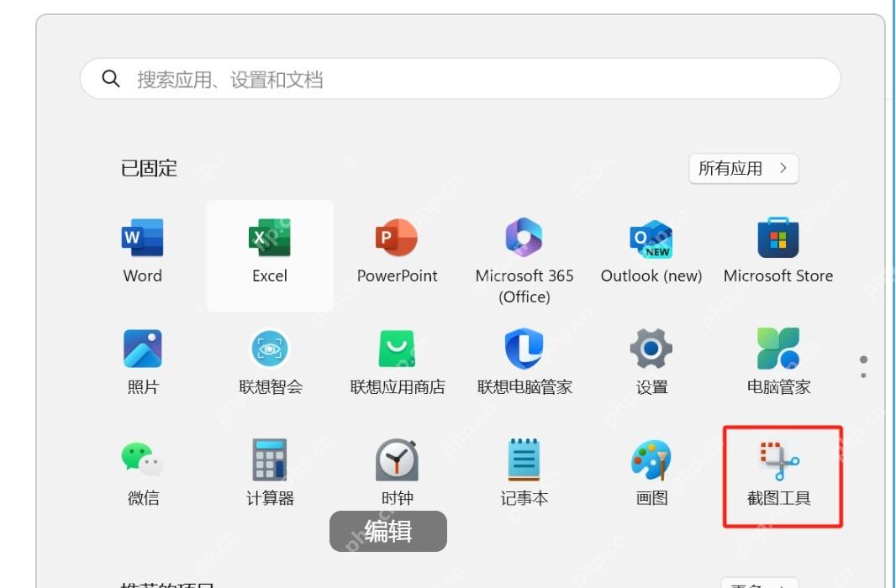
Task: Open 联想应用商店 app store icon
Action: (x=397, y=349)
